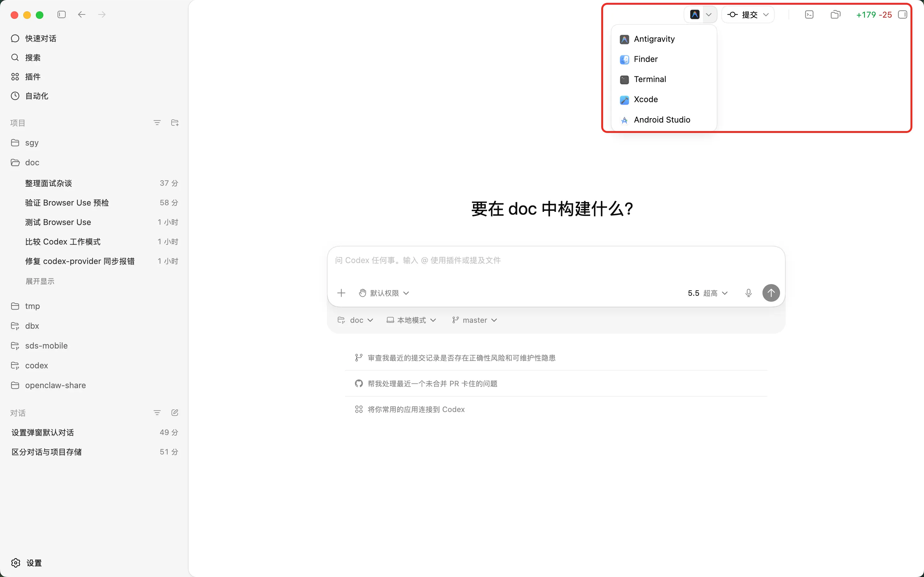
Task: Click the +179 -25 diff stats indicator
Action: pos(874,14)
